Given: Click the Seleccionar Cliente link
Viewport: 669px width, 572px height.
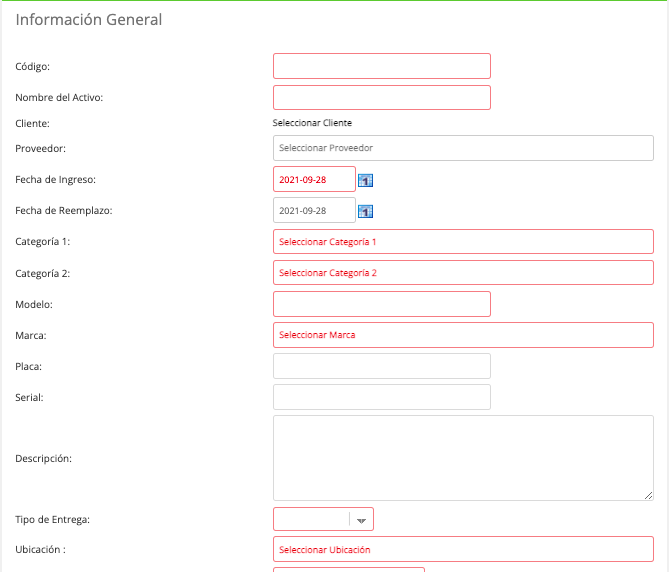Looking at the screenshot, I should (x=312, y=123).
